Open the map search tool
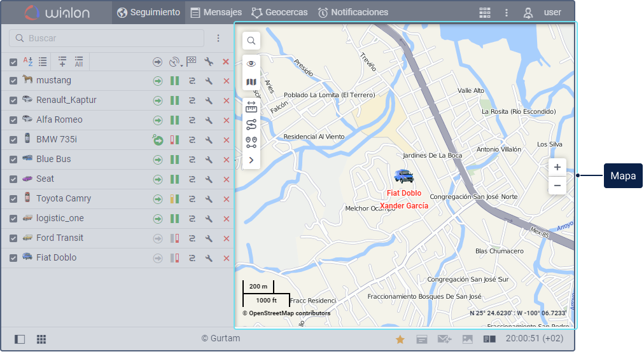Image resolution: width=644 pixels, height=354 pixels. [x=251, y=41]
